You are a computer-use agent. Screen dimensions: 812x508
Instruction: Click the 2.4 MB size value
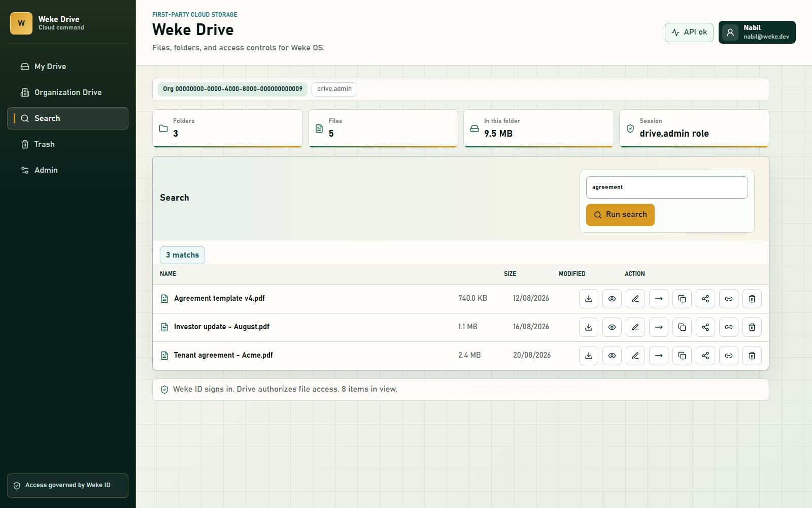(x=469, y=356)
